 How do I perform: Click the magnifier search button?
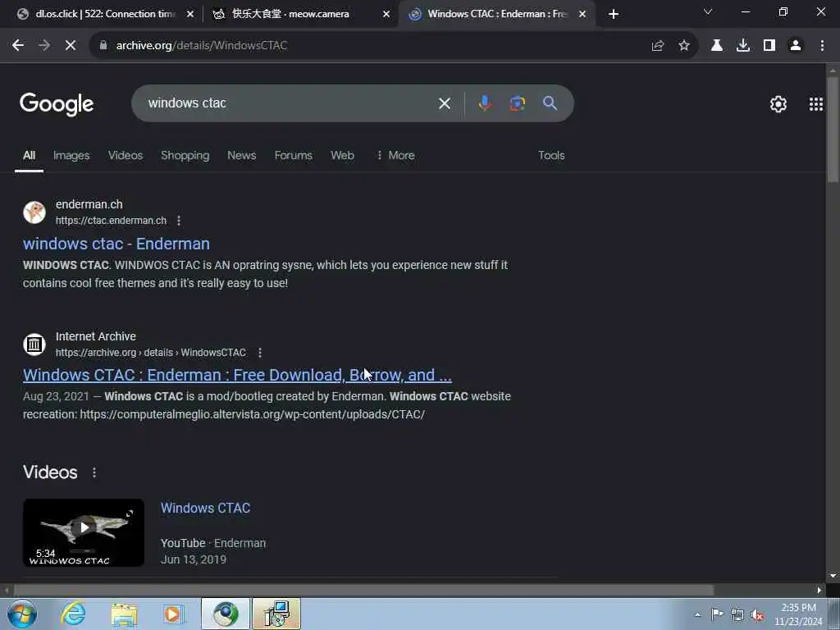[550, 103]
